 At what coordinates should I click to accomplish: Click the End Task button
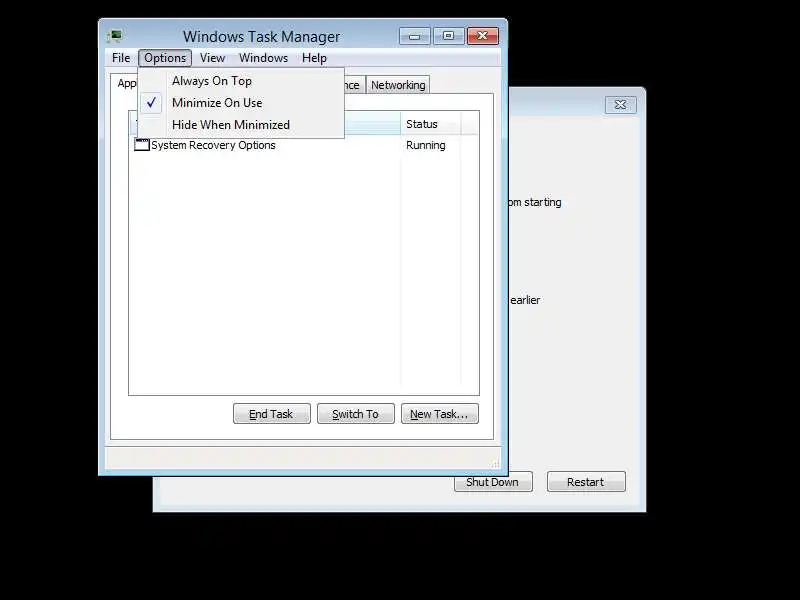[x=271, y=414]
